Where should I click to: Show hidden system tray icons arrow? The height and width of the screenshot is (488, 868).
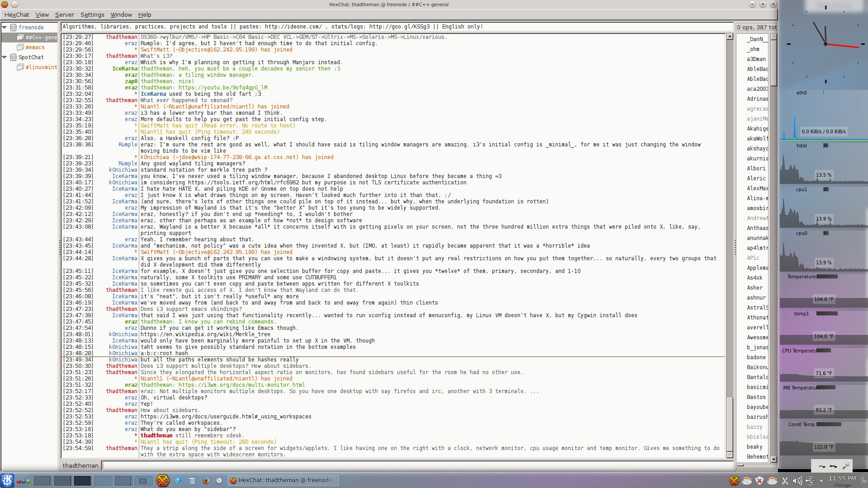[x=821, y=481]
